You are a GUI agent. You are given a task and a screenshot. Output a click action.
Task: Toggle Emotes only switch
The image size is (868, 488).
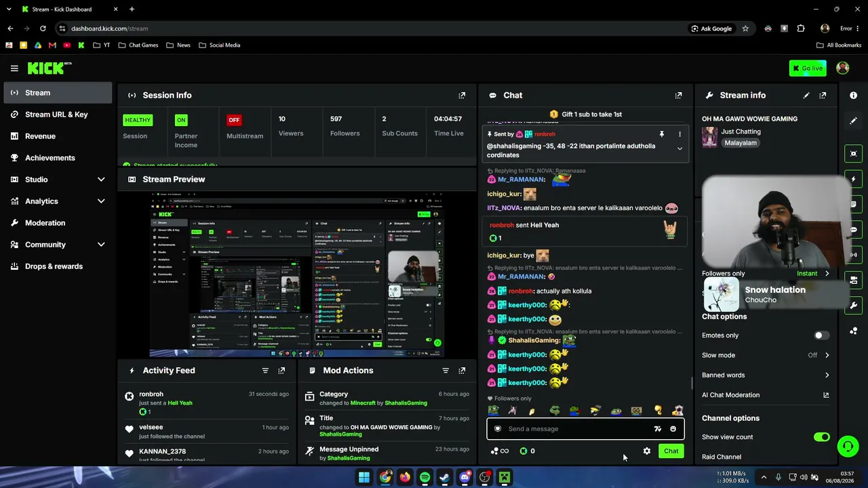coord(821,335)
